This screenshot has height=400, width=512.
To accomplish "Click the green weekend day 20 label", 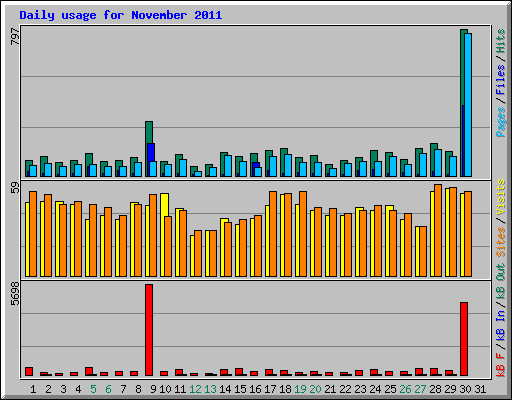I will [315, 389].
